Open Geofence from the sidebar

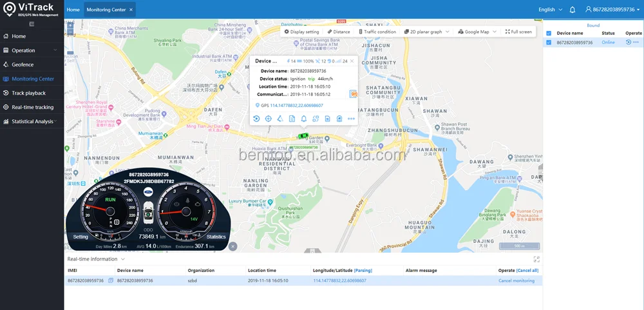(23, 64)
